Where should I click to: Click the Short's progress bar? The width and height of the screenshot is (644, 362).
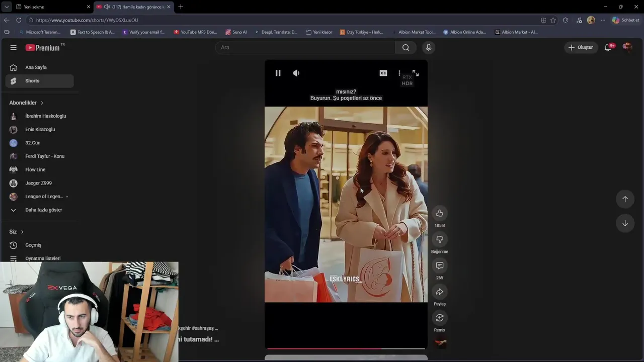(346, 348)
